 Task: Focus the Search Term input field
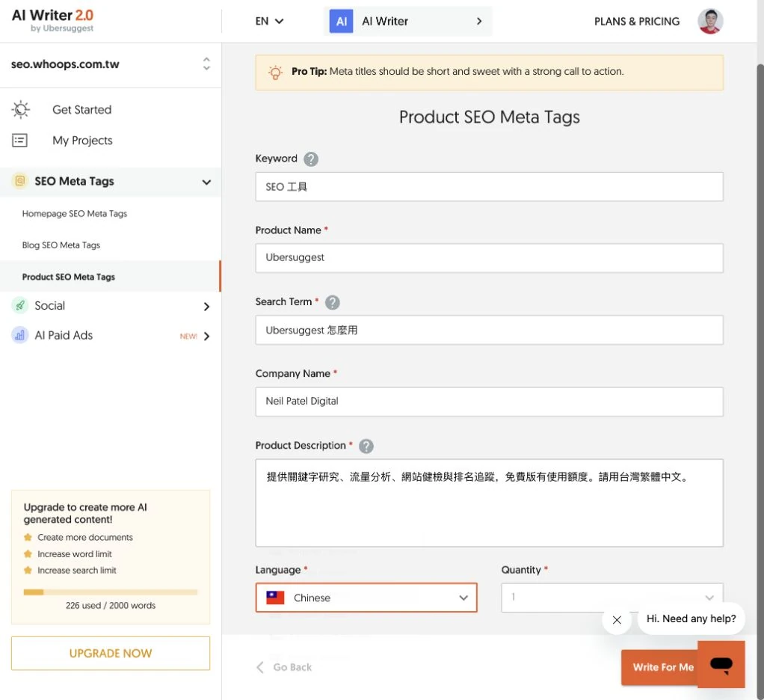pos(489,330)
